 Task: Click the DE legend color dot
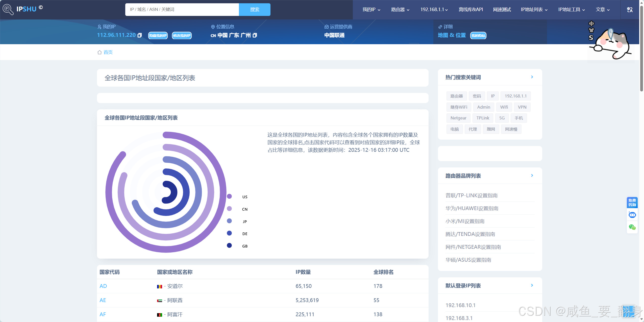[x=229, y=233]
